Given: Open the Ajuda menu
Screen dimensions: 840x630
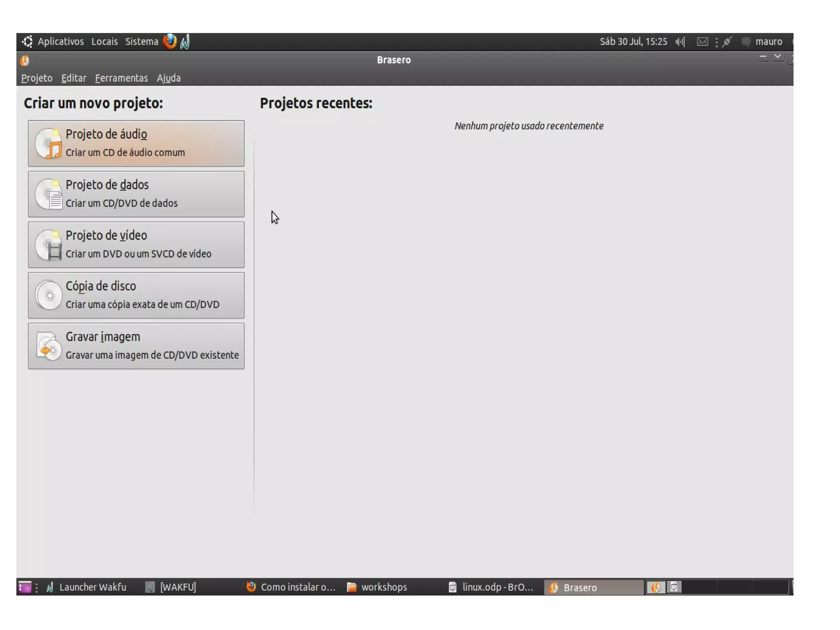Looking at the screenshot, I should 169,78.
